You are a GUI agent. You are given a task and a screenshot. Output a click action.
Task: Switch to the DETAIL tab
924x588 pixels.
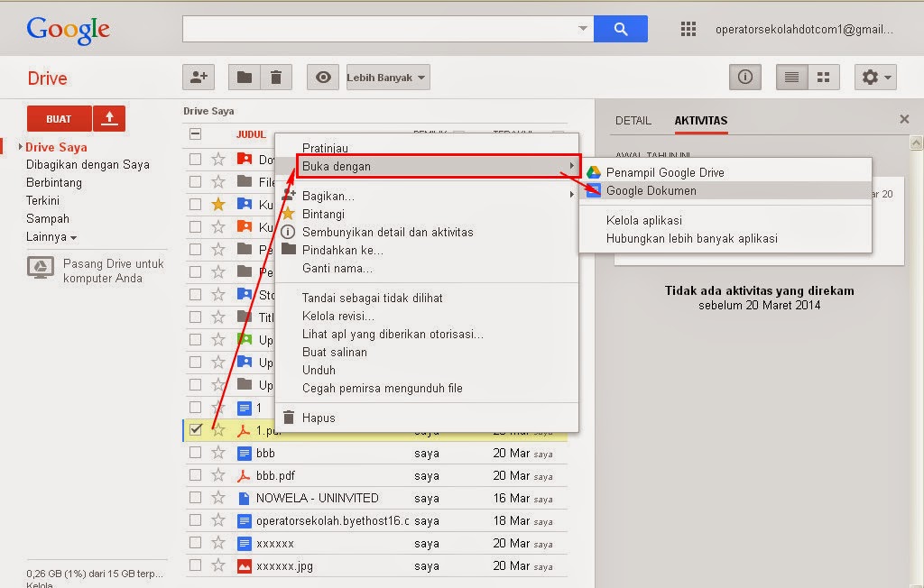[x=634, y=120]
